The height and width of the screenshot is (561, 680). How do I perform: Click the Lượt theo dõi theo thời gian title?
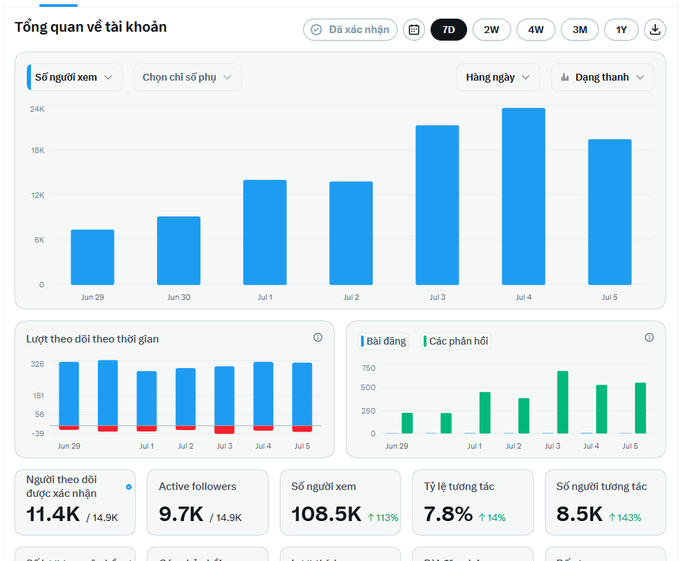(92, 339)
